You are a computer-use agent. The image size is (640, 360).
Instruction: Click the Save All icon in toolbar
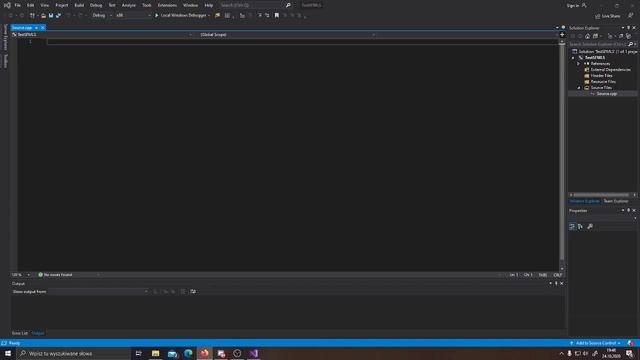coord(58,16)
